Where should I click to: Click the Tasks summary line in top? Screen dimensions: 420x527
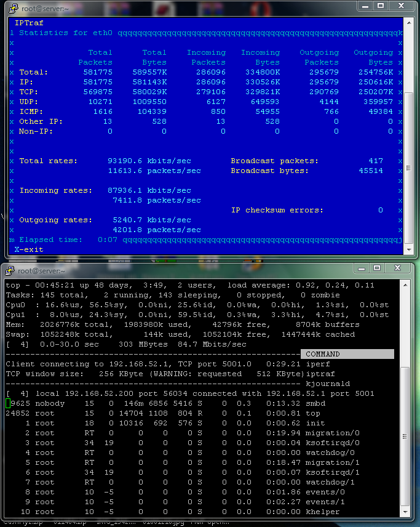(173, 295)
